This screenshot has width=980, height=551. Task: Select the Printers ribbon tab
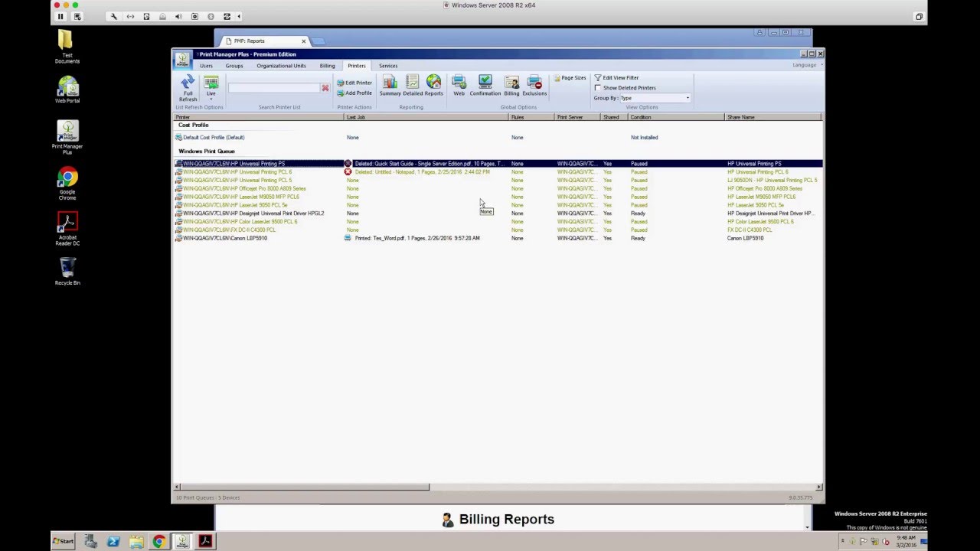point(356,66)
